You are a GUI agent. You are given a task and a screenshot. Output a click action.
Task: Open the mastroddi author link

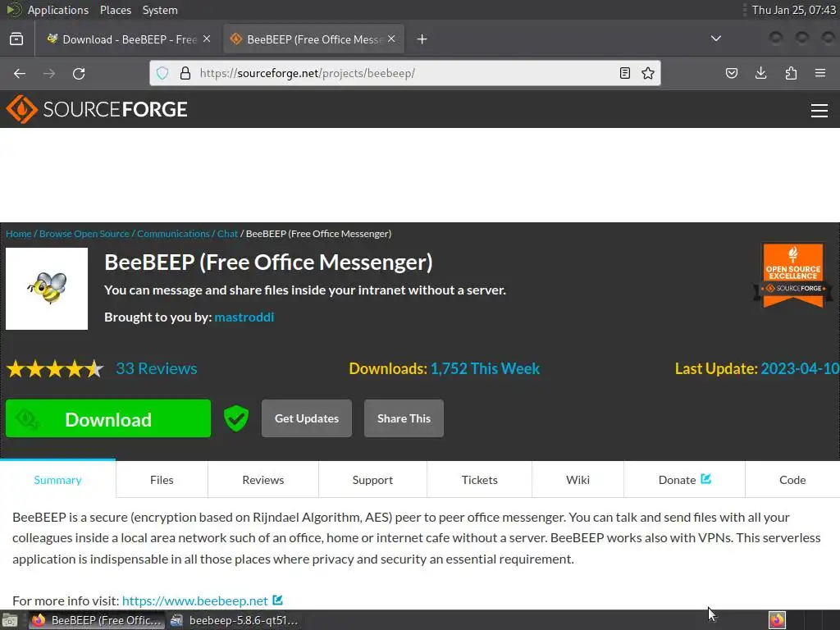[244, 317]
